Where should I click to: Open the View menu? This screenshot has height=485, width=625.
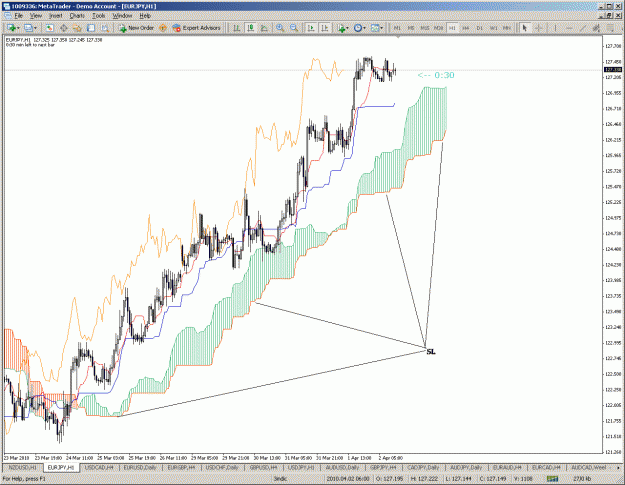(36, 16)
